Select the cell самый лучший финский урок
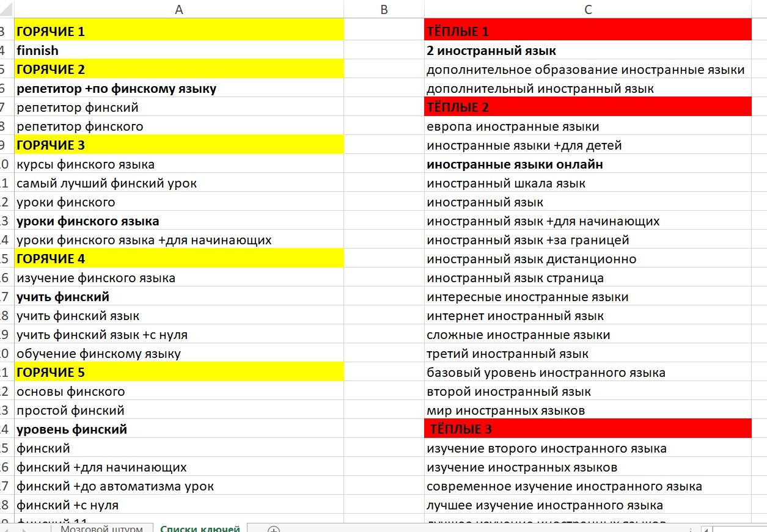This screenshot has width=767, height=532. [179, 183]
